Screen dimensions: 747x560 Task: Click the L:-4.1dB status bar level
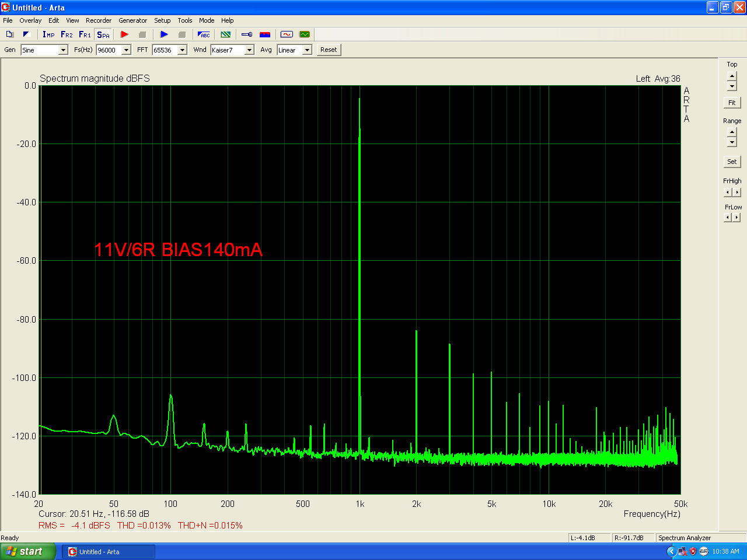tap(589, 538)
